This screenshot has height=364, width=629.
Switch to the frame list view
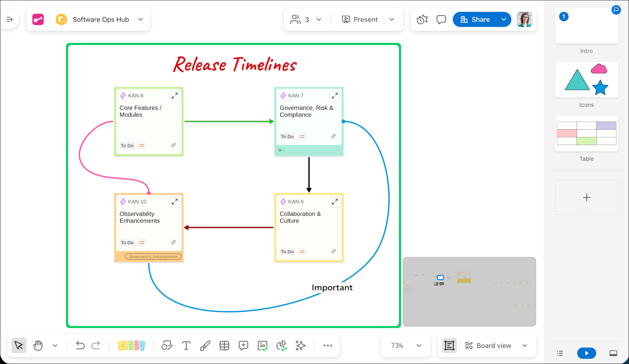click(x=560, y=353)
